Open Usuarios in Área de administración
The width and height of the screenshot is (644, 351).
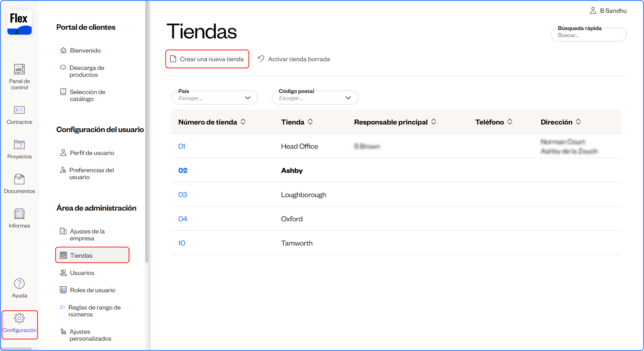(82, 273)
